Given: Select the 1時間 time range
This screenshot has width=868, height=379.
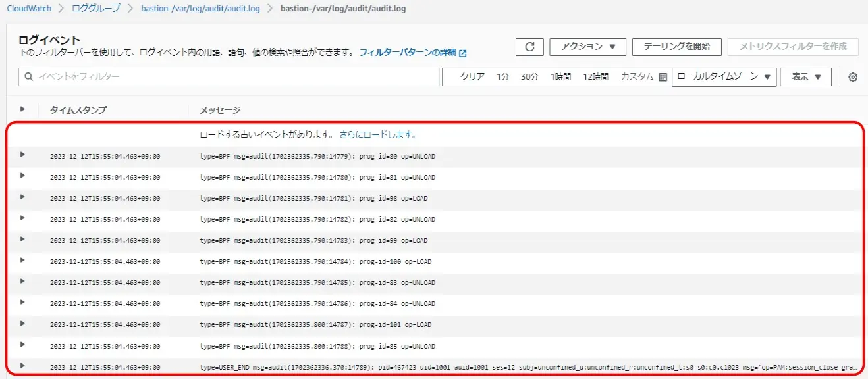Looking at the screenshot, I should pyautogui.click(x=560, y=77).
